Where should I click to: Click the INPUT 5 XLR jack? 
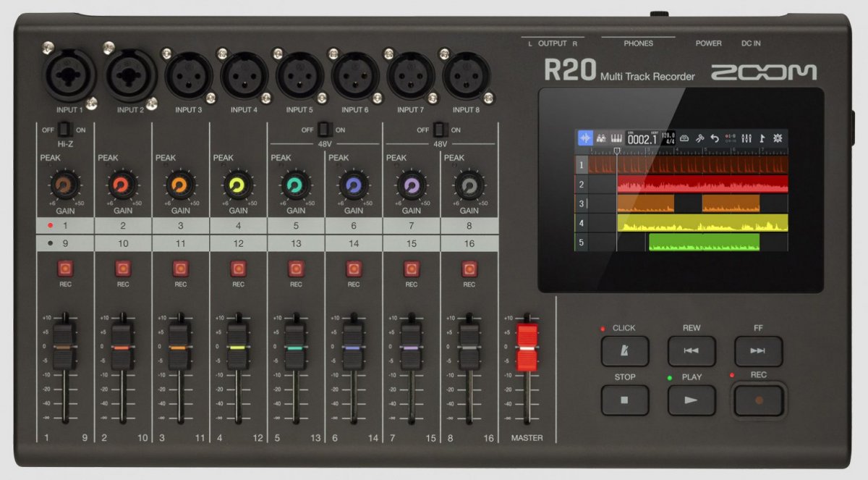[x=299, y=76]
